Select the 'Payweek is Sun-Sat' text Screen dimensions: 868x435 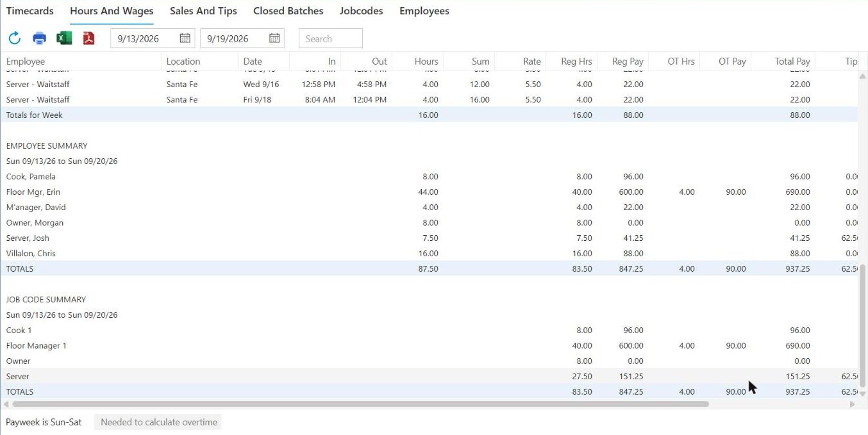click(x=44, y=422)
